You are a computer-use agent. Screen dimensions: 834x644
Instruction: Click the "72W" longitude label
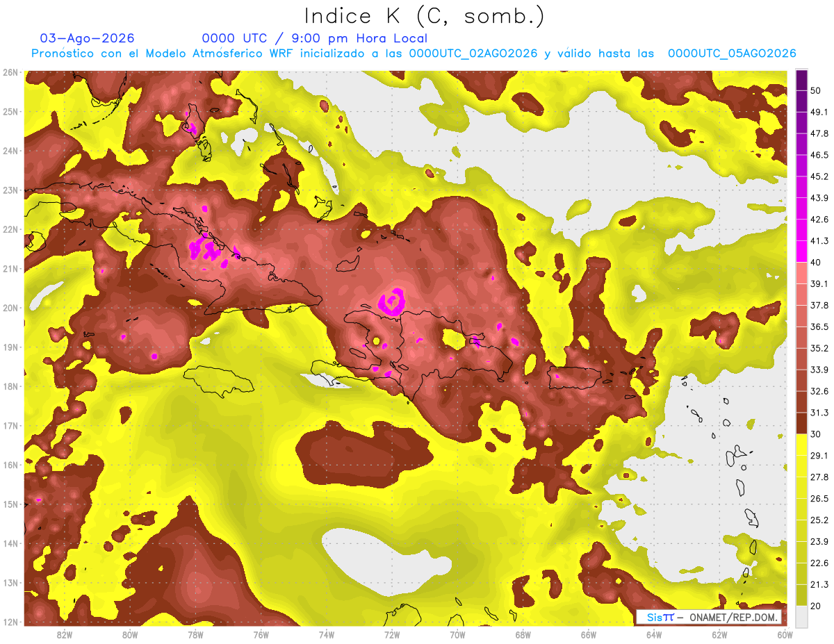(x=392, y=635)
